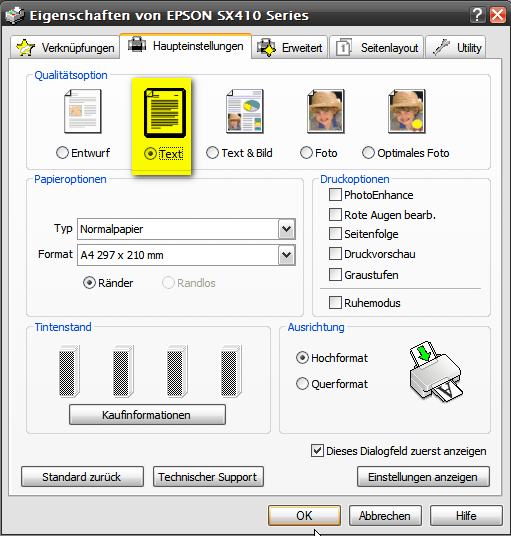Switch to the Haupteinstellungen tab
511x536 pixels.
(186, 46)
